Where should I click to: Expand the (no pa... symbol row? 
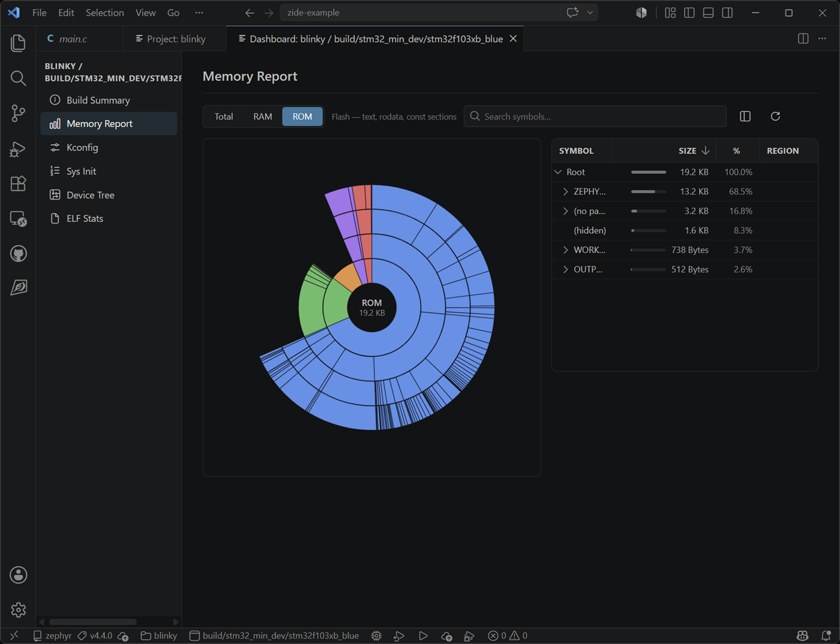pyautogui.click(x=565, y=211)
